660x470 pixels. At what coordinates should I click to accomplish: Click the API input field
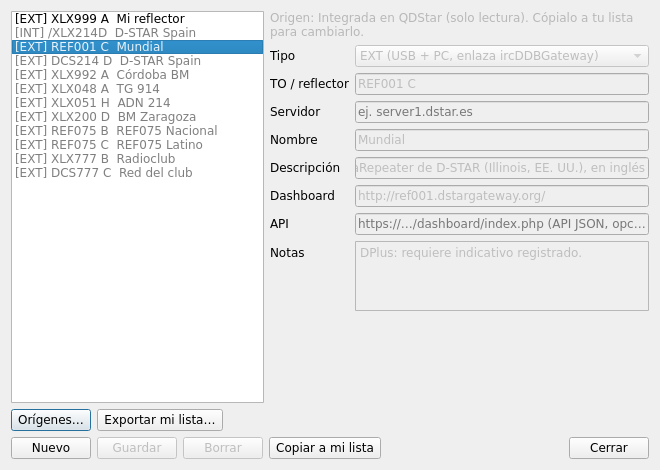(501, 224)
